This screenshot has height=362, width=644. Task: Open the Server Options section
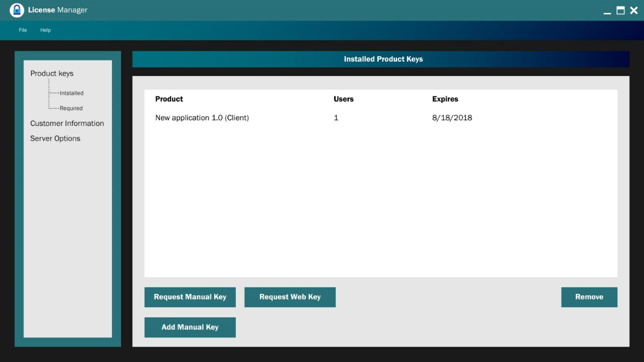pyautogui.click(x=55, y=138)
